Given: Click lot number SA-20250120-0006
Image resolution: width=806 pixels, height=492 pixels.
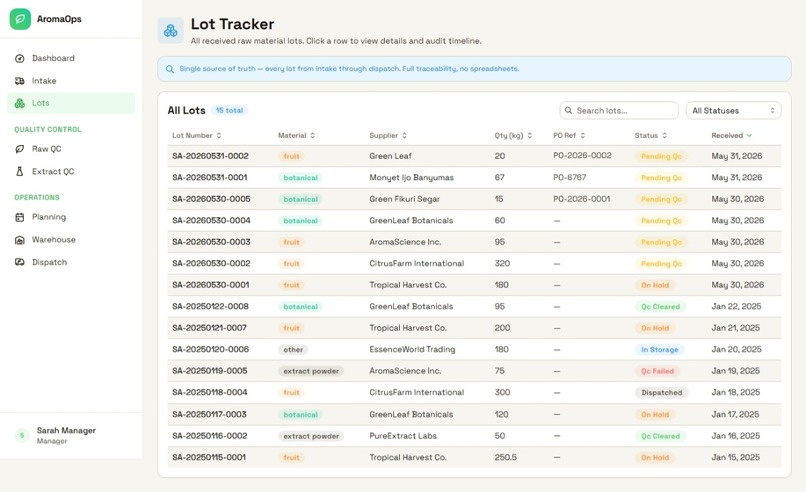Looking at the screenshot, I should 210,350.
